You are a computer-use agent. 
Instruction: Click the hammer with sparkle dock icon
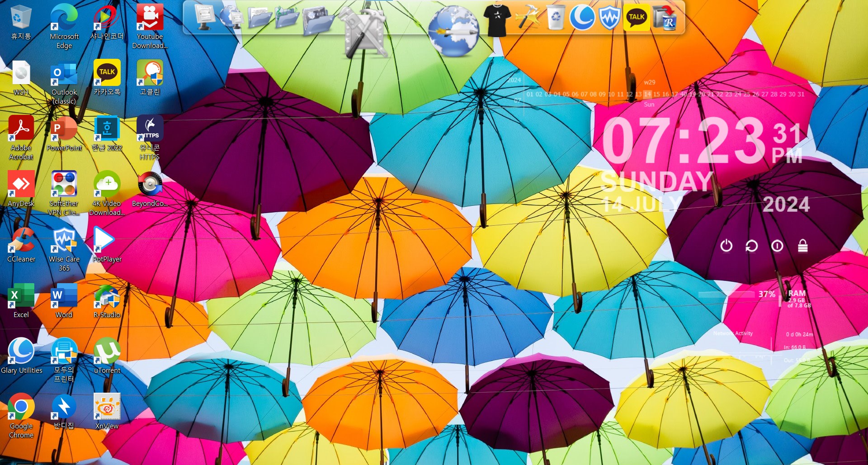point(527,17)
